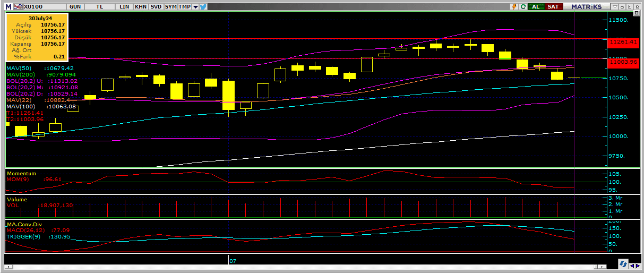The height and width of the screenshot is (273, 644).
Task: Expand the dropdown arrow next to TMP
Action: 195,6
